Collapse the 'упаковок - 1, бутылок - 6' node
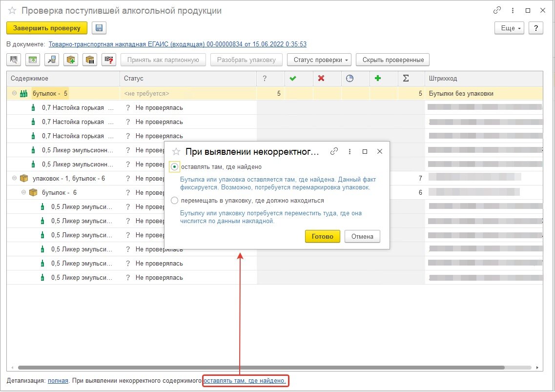Viewport: 555px width, 392px height. [14, 178]
